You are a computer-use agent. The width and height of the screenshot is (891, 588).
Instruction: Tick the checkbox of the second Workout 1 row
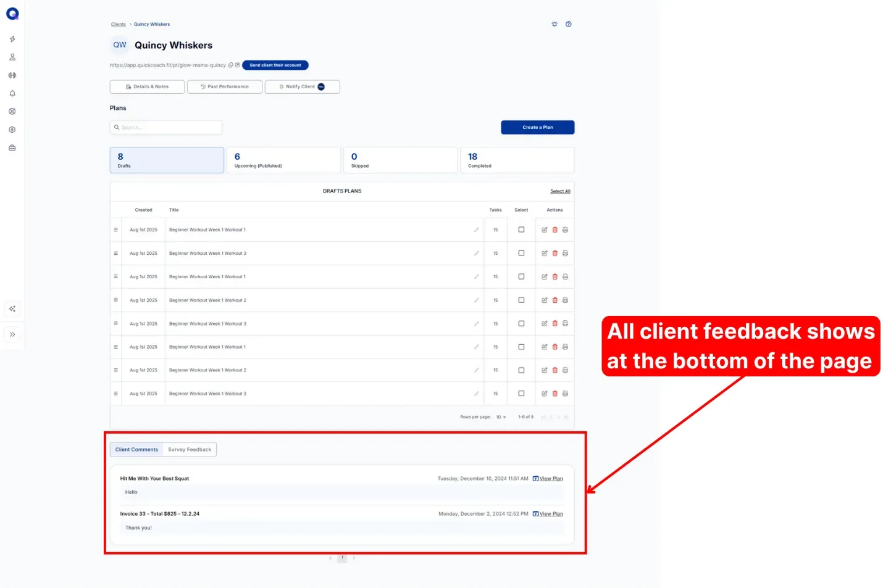tap(521, 276)
